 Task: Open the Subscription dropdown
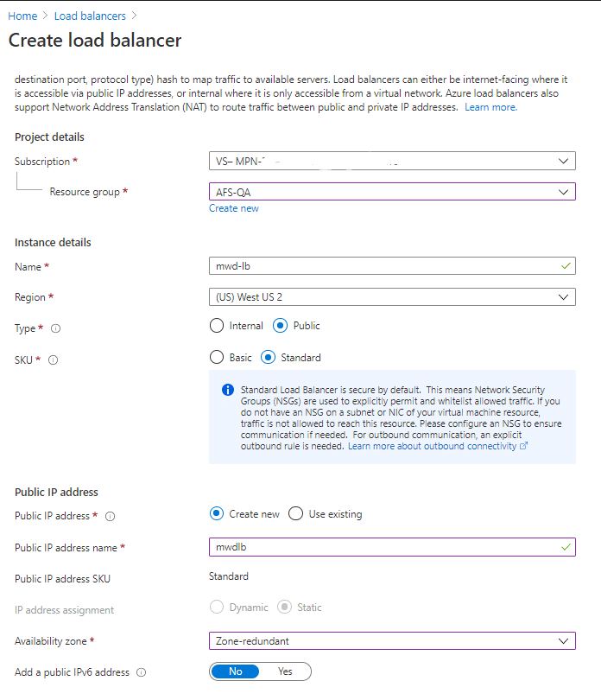392,161
